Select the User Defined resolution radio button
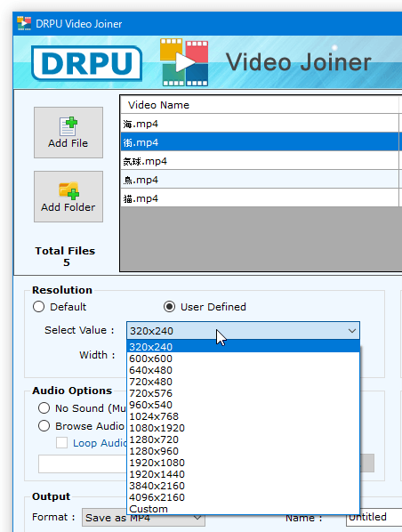This screenshot has width=402, height=532. pyautogui.click(x=169, y=307)
